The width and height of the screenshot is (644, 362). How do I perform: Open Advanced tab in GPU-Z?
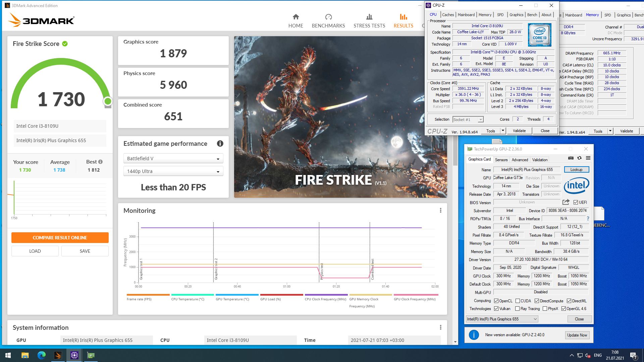520,160
